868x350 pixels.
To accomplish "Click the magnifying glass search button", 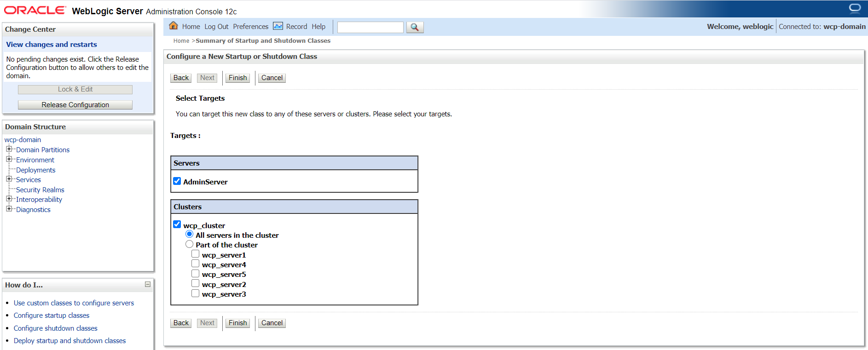I will click(x=415, y=27).
